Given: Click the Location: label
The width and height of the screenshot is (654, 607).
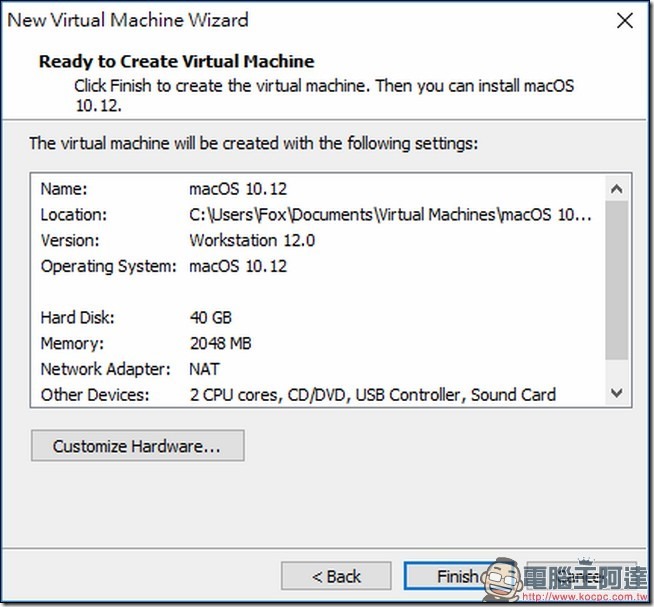Looking at the screenshot, I should pos(73,215).
